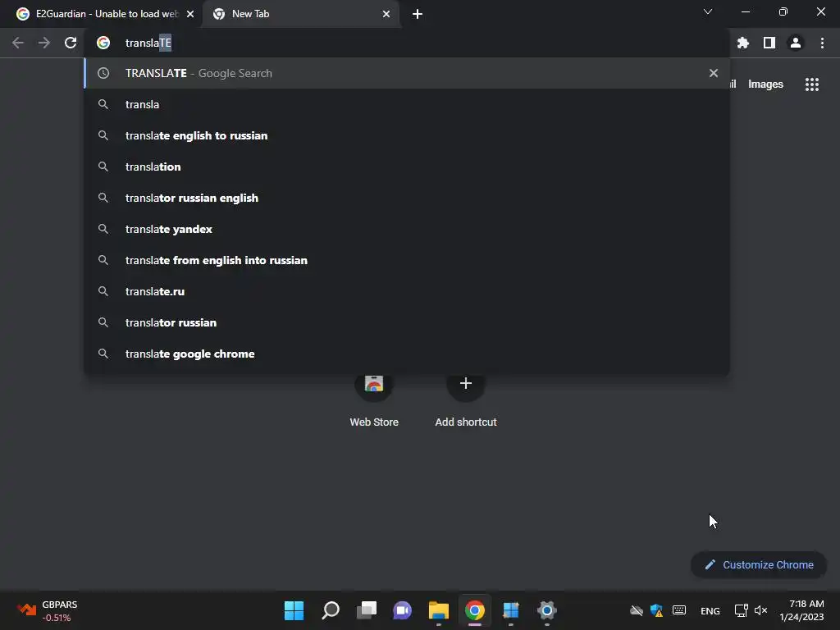The image size is (840, 630).
Task: Open the Images link
Action: pyautogui.click(x=765, y=84)
